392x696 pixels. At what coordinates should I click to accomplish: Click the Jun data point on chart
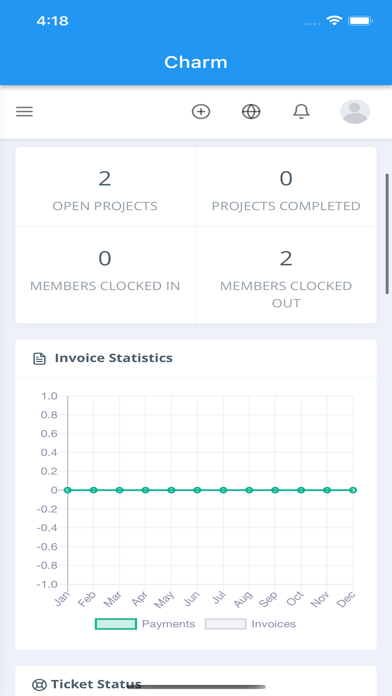pyautogui.click(x=197, y=490)
